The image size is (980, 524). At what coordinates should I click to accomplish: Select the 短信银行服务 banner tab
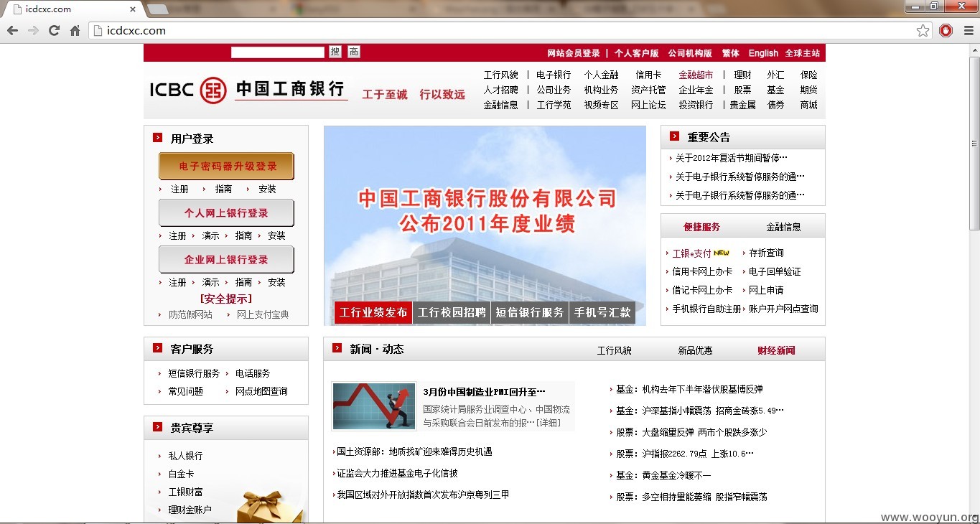pyautogui.click(x=530, y=312)
